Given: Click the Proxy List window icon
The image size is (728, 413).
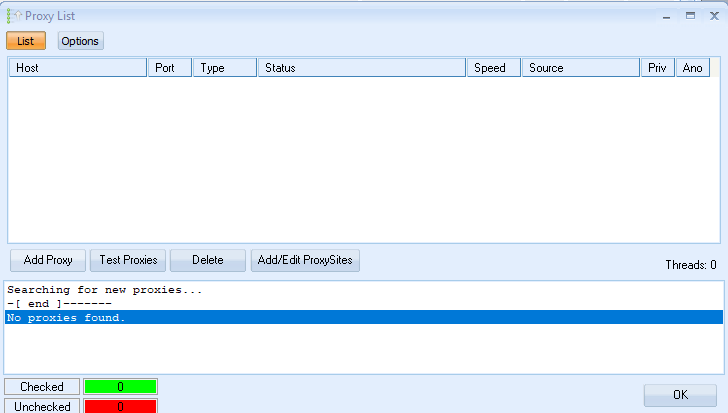Looking at the screenshot, I should (x=14, y=16).
